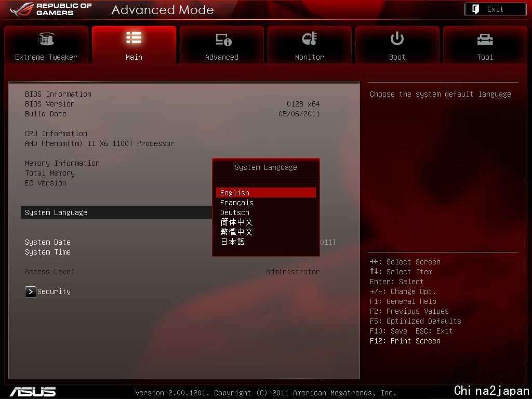Click AMD Phenom II X6 1100T text

[x=99, y=143]
